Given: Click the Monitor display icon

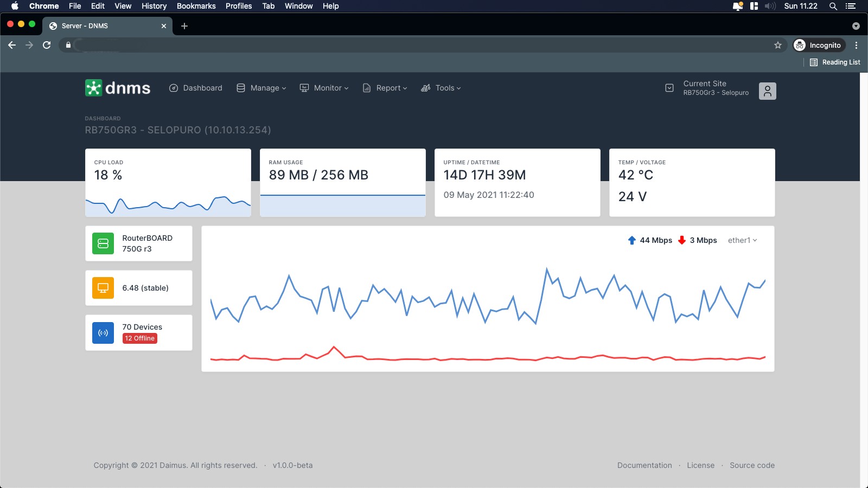Looking at the screenshot, I should (304, 87).
